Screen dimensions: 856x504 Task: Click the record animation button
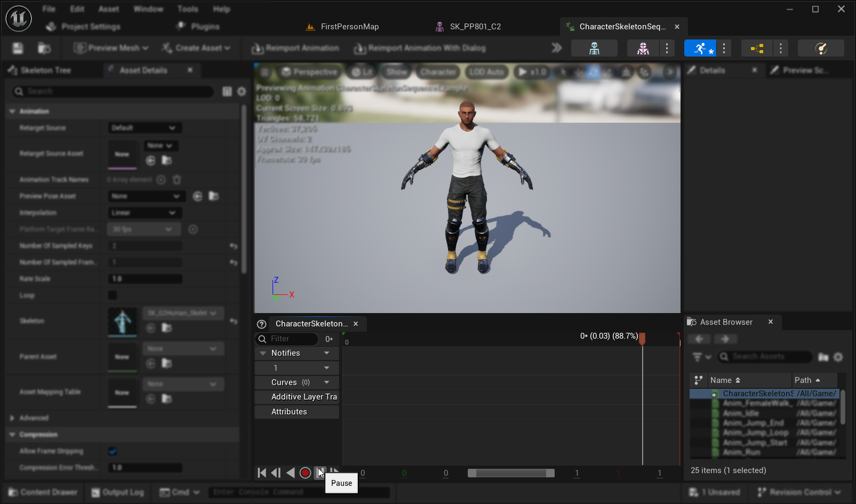pos(305,473)
